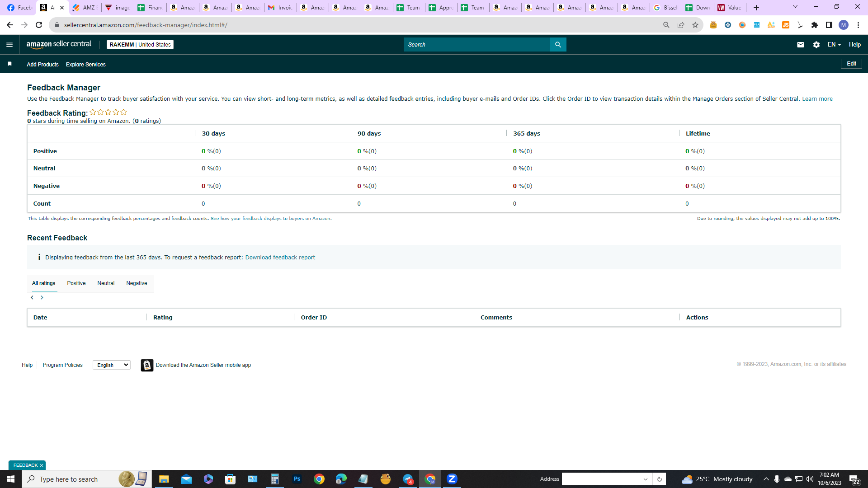Select the Neutral tab

click(106, 283)
